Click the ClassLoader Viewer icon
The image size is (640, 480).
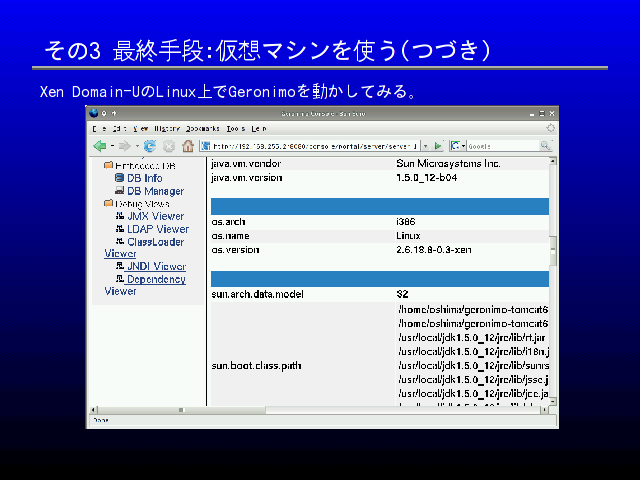(120, 241)
